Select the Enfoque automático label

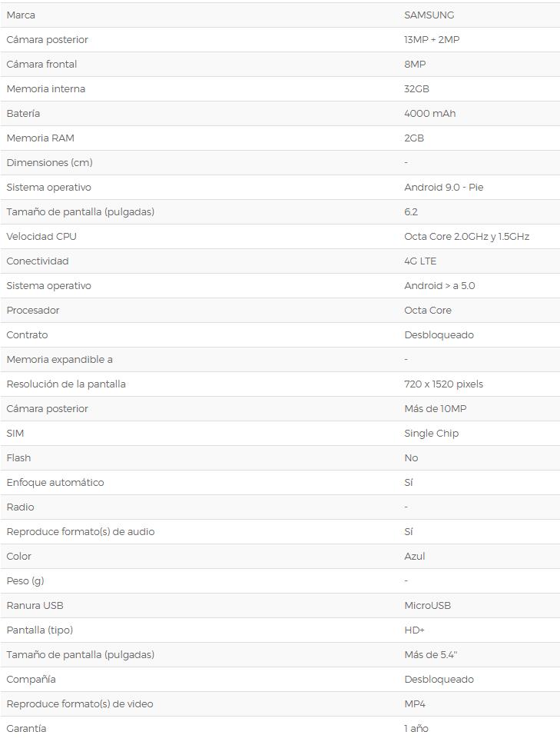[55, 483]
